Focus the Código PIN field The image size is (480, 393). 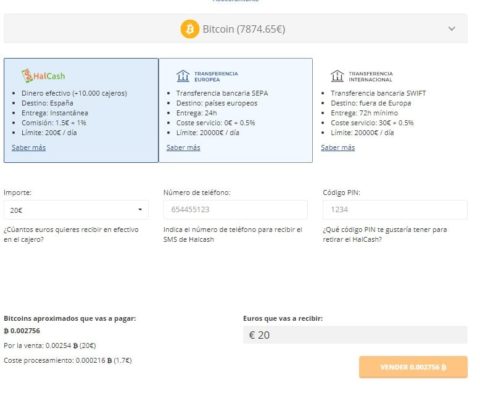(395, 210)
